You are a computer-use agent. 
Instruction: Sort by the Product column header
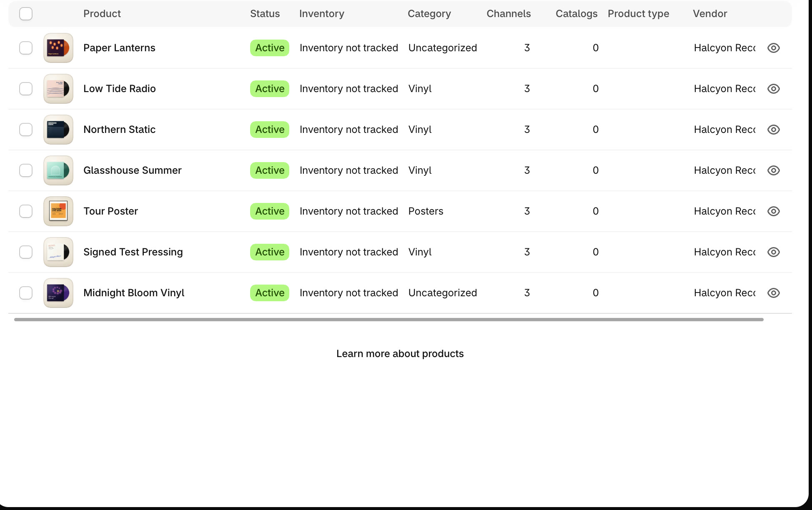coord(102,14)
